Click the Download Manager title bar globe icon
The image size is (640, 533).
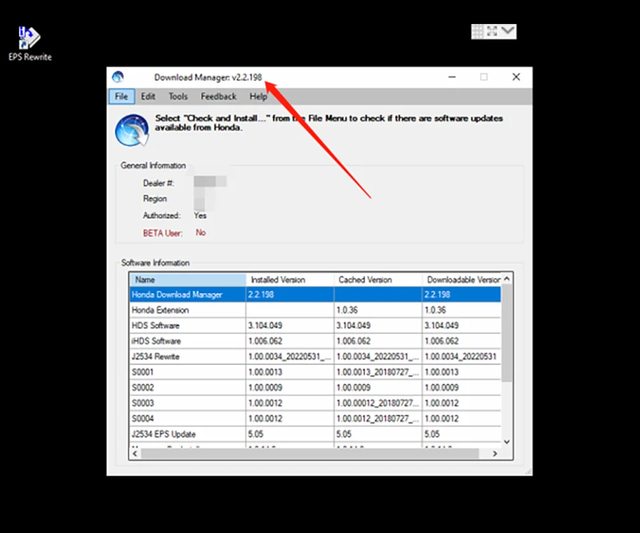coord(118,77)
